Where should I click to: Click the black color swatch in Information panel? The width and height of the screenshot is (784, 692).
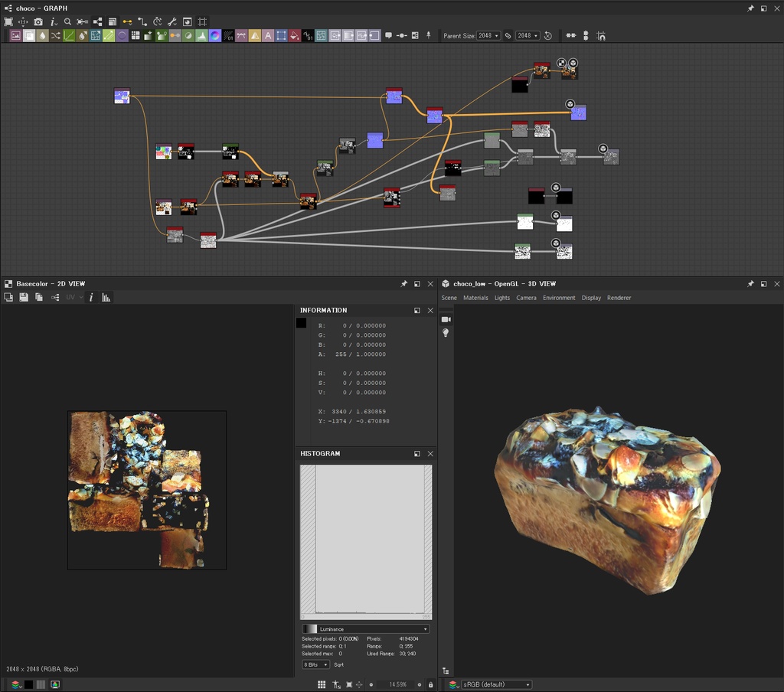[302, 323]
